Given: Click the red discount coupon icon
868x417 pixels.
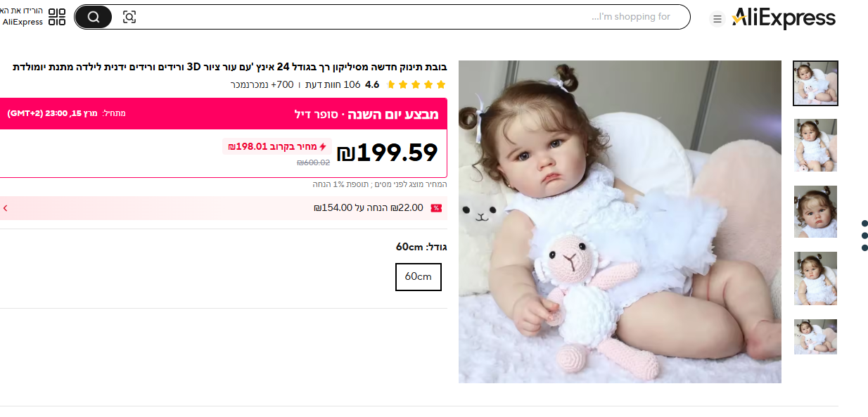Looking at the screenshot, I should pos(436,208).
